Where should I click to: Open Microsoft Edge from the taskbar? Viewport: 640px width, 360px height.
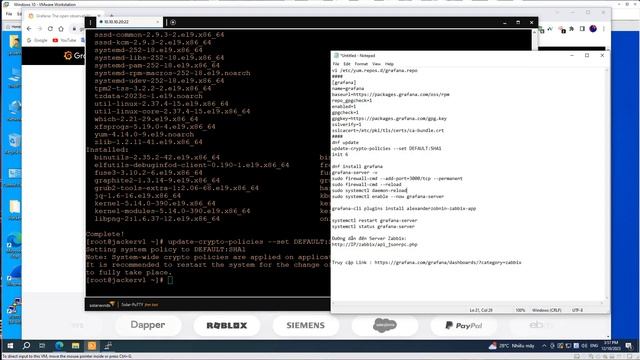point(59,346)
